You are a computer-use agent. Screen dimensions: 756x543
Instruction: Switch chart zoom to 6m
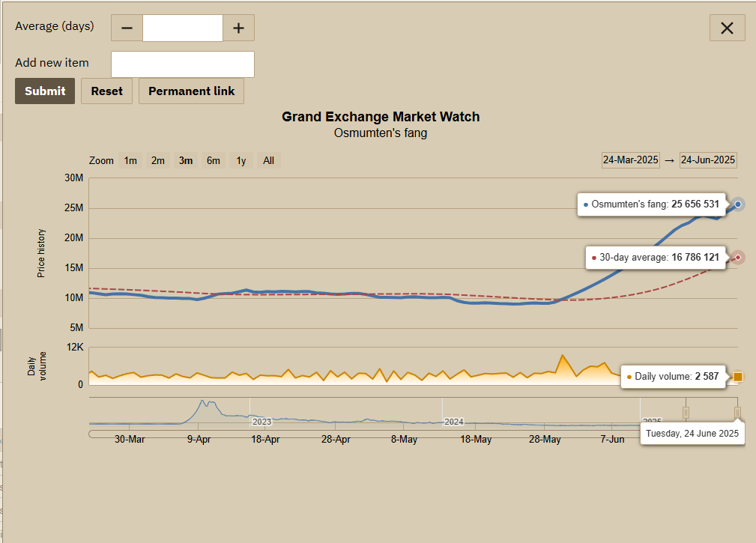click(x=213, y=160)
